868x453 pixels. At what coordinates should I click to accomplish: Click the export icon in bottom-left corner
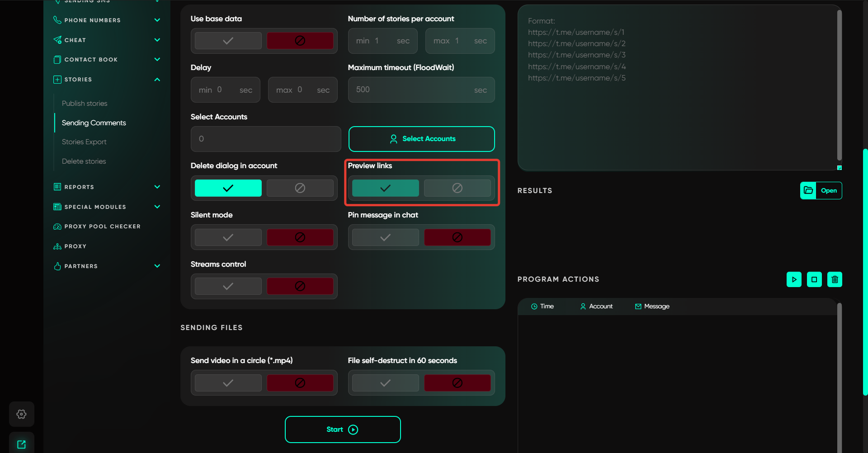tap(21, 444)
